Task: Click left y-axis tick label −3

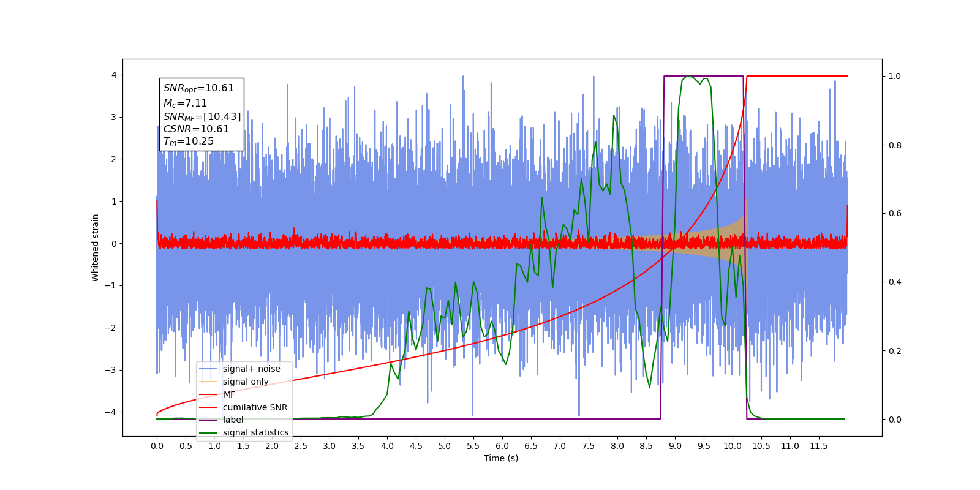Action: click(x=111, y=370)
